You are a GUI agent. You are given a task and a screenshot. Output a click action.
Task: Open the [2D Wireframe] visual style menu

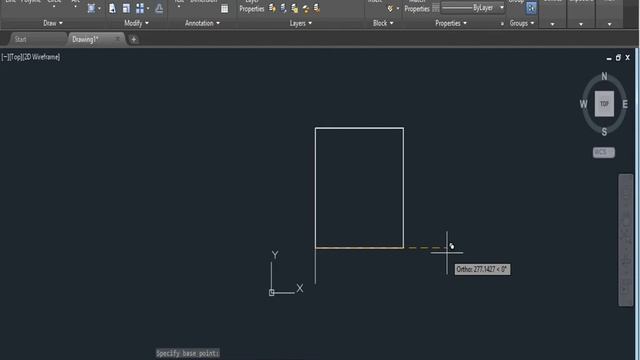point(41,57)
